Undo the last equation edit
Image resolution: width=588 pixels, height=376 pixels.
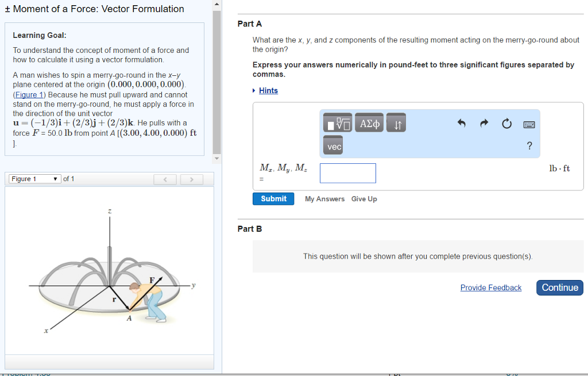(462, 122)
